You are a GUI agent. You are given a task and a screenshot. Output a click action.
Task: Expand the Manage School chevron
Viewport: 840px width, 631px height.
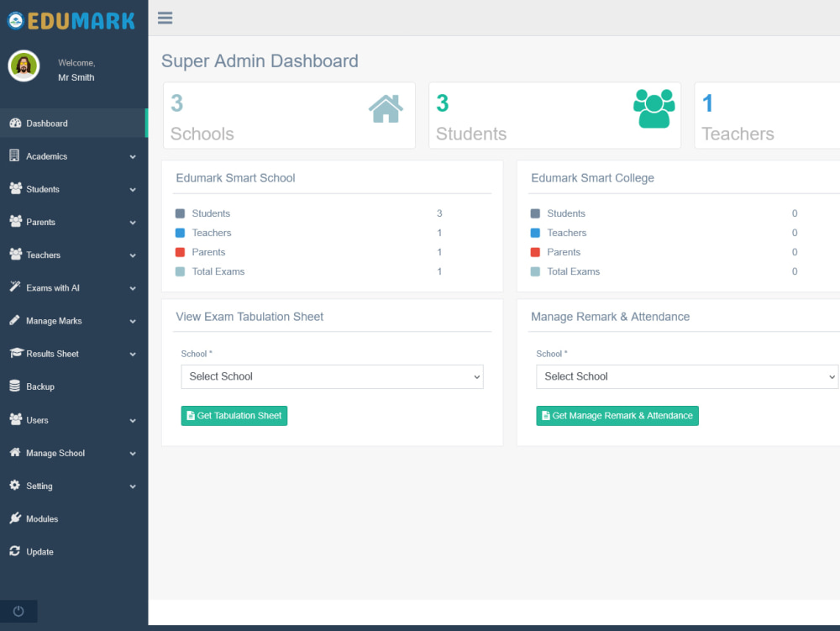point(133,454)
